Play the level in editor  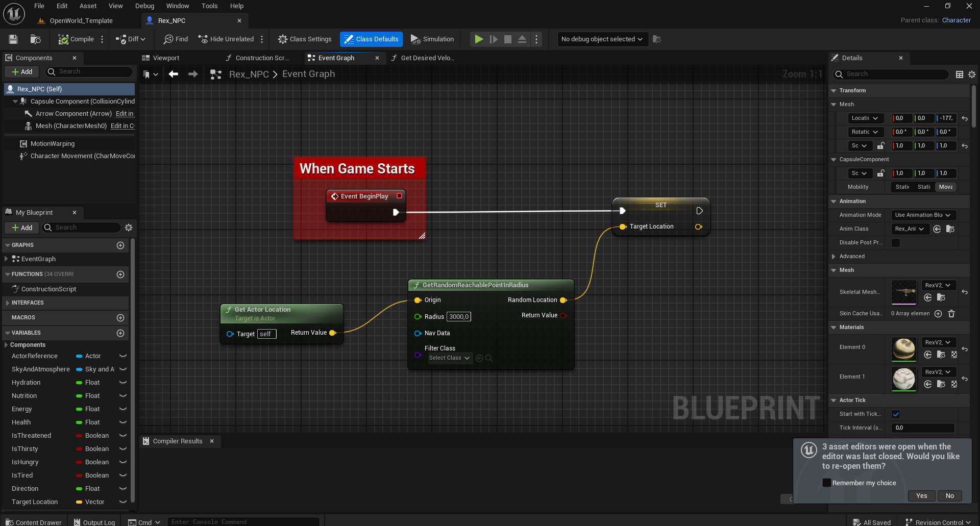[479, 39]
